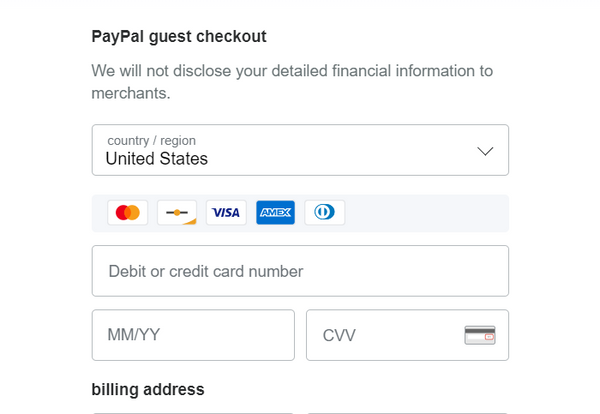This screenshot has height=414, width=600.
Task: Click the Discover card logo icon
Action: click(x=177, y=212)
